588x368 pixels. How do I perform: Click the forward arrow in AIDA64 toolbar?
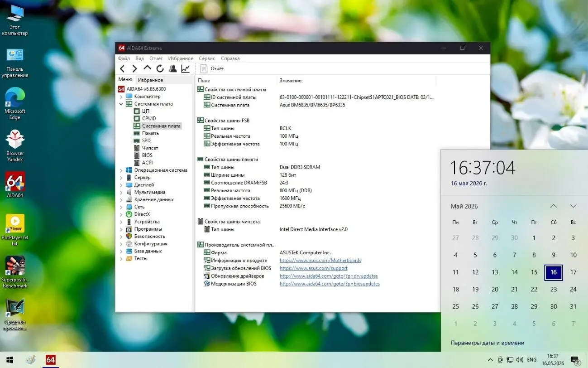point(134,68)
